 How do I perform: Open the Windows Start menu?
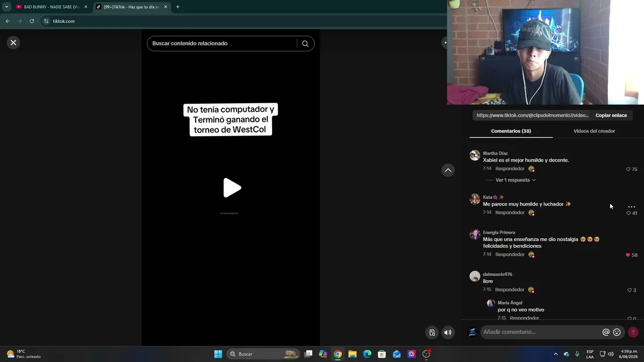tap(218, 354)
